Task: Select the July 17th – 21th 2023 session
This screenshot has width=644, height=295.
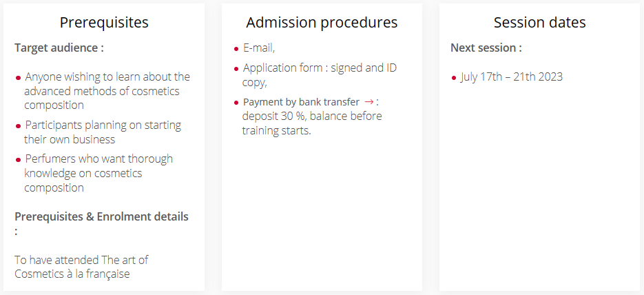Action: 511,77
